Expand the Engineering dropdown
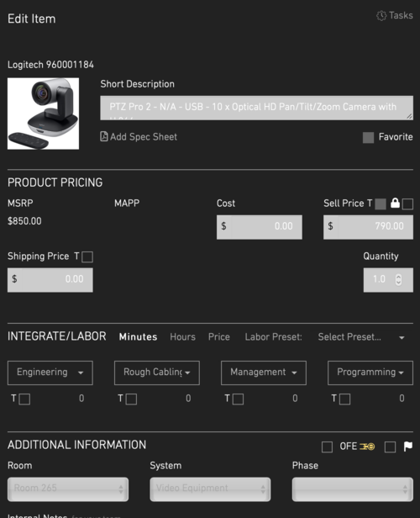420x518 pixels. (50, 373)
